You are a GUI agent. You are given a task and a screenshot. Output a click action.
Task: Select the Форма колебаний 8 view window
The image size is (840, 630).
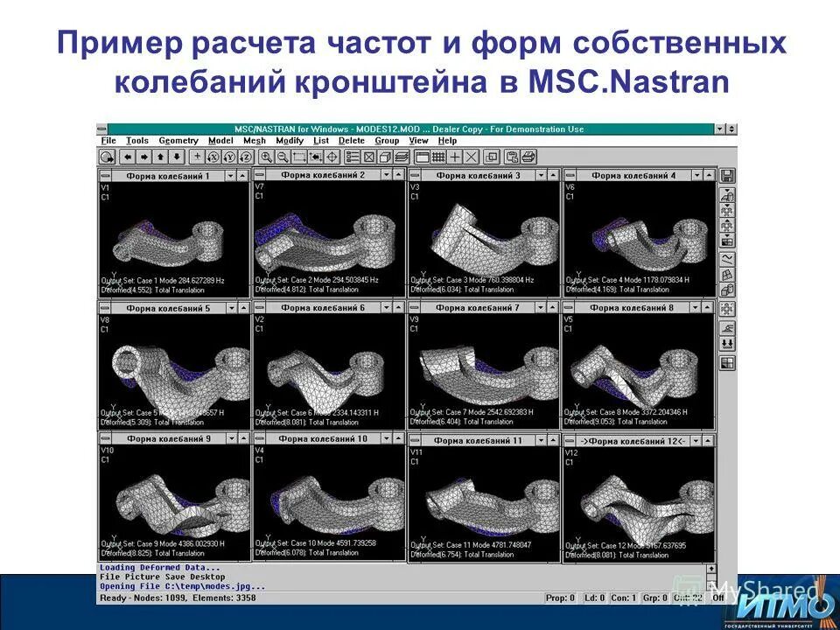point(639,366)
